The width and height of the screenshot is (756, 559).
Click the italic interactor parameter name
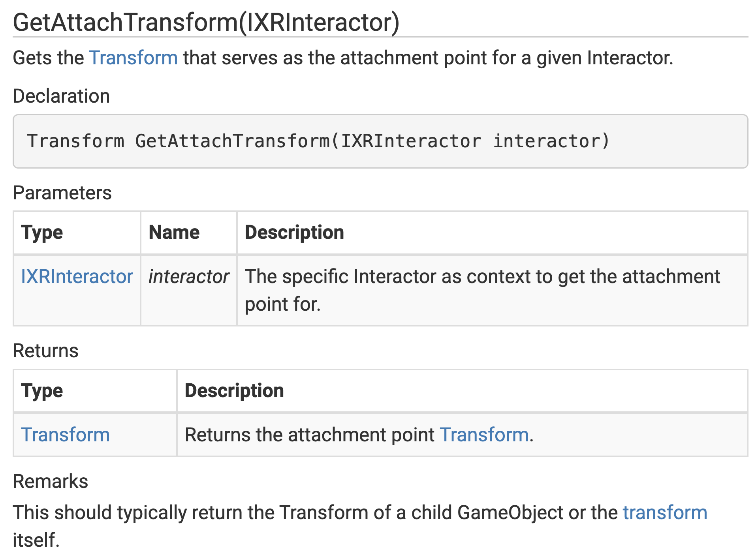pos(188,276)
